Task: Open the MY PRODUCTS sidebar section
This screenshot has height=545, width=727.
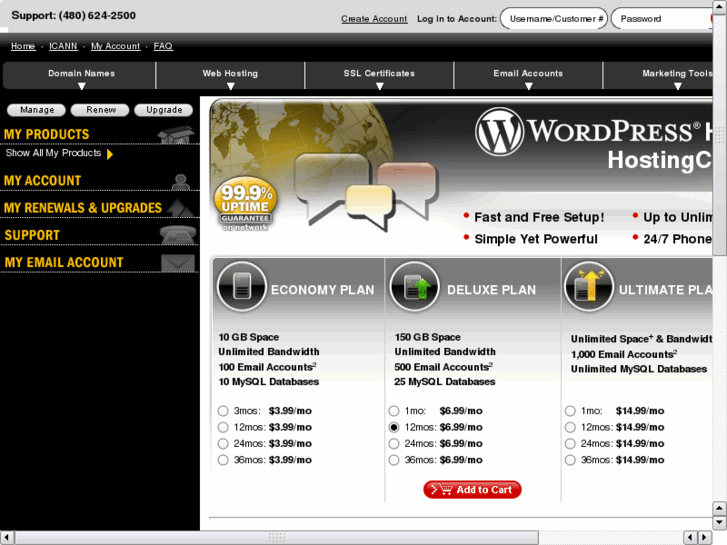Action: click(46, 135)
